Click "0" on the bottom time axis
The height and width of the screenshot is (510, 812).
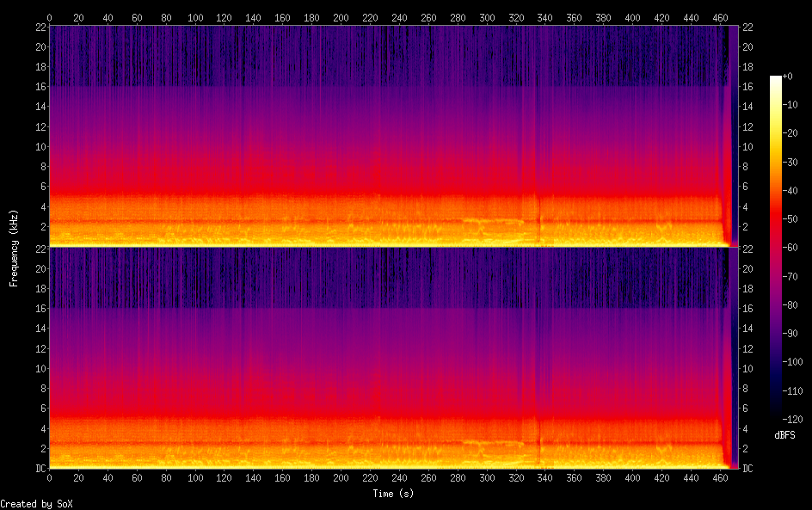(x=49, y=478)
